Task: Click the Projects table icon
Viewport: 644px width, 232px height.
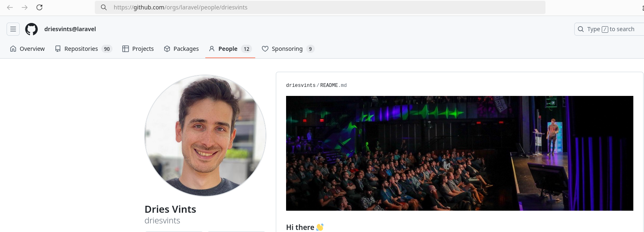Action: pos(126,49)
